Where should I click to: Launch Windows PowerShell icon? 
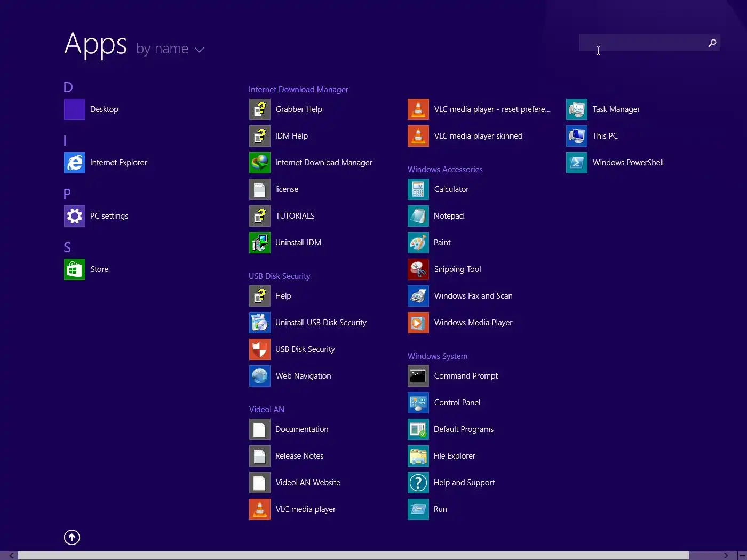pos(577,163)
